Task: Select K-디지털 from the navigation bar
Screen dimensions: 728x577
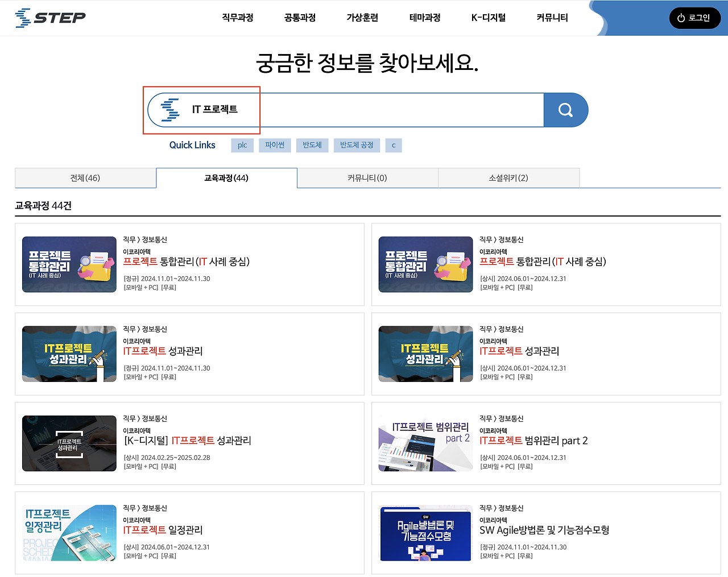Action: point(487,18)
